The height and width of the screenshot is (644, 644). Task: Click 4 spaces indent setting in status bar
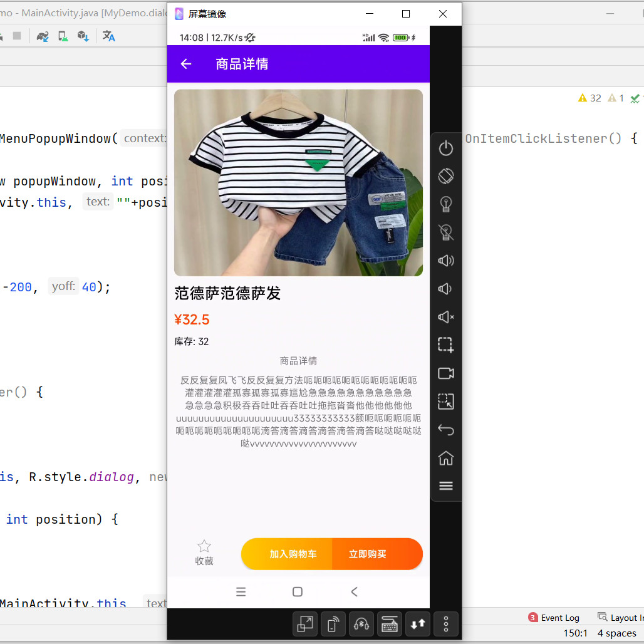(616, 633)
